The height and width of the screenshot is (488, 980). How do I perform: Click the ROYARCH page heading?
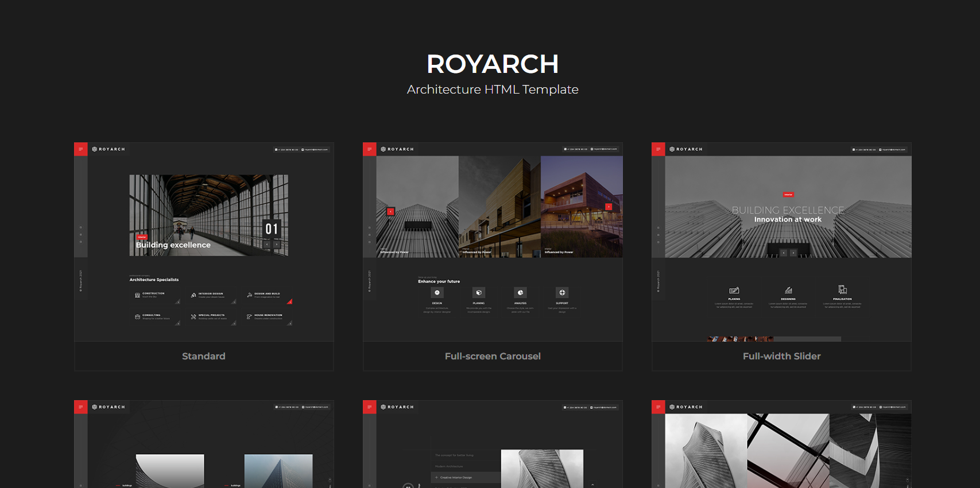493,64
